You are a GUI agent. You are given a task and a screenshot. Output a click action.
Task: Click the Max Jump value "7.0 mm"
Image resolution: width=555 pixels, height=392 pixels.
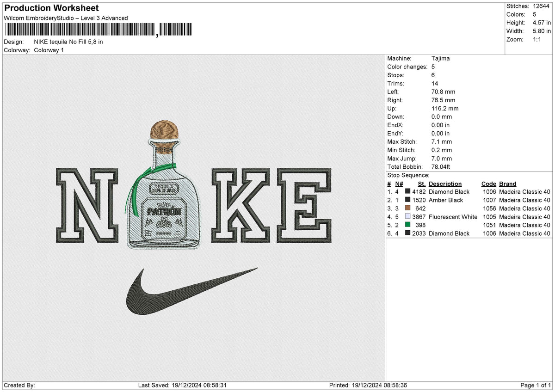[441, 158]
